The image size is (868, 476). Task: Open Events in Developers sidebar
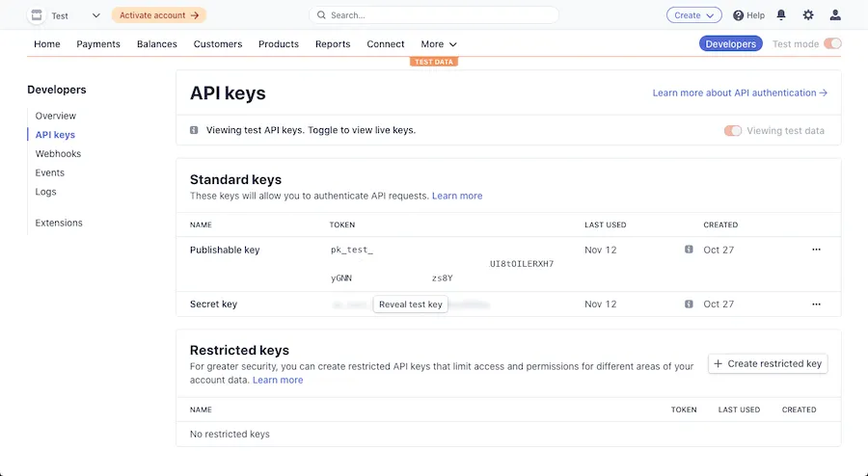coord(49,172)
